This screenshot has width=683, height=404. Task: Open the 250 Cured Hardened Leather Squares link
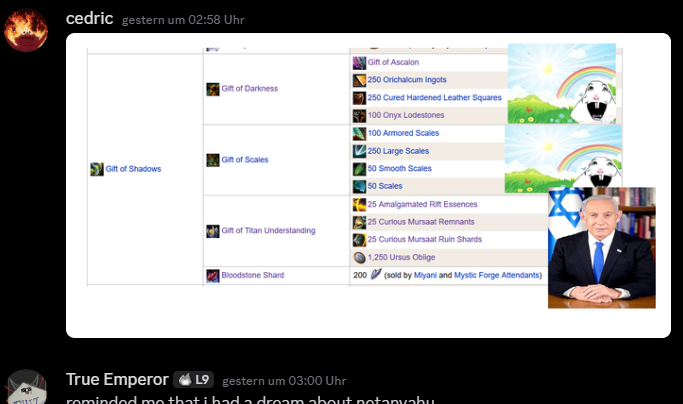[435, 98]
